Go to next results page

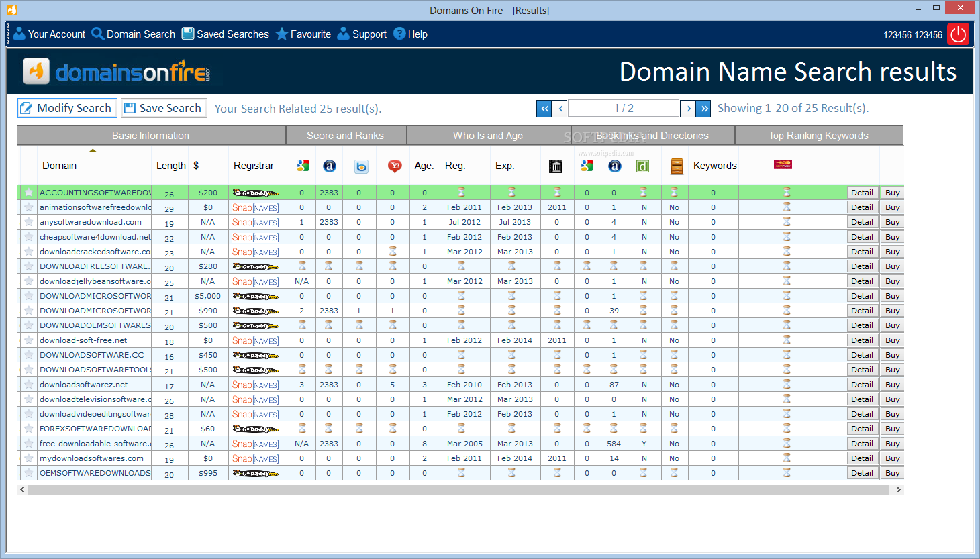687,108
